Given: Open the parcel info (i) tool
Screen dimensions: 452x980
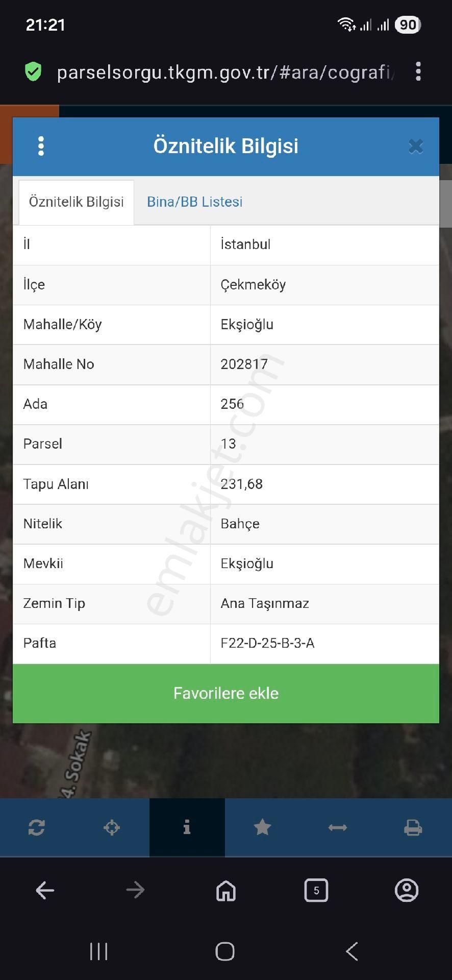Looking at the screenshot, I should pyautogui.click(x=187, y=827).
